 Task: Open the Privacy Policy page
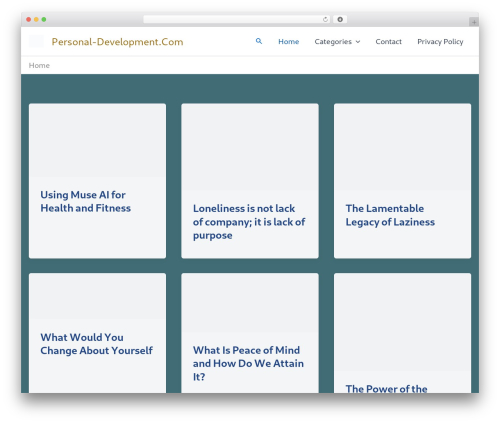[x=440, y=42]
